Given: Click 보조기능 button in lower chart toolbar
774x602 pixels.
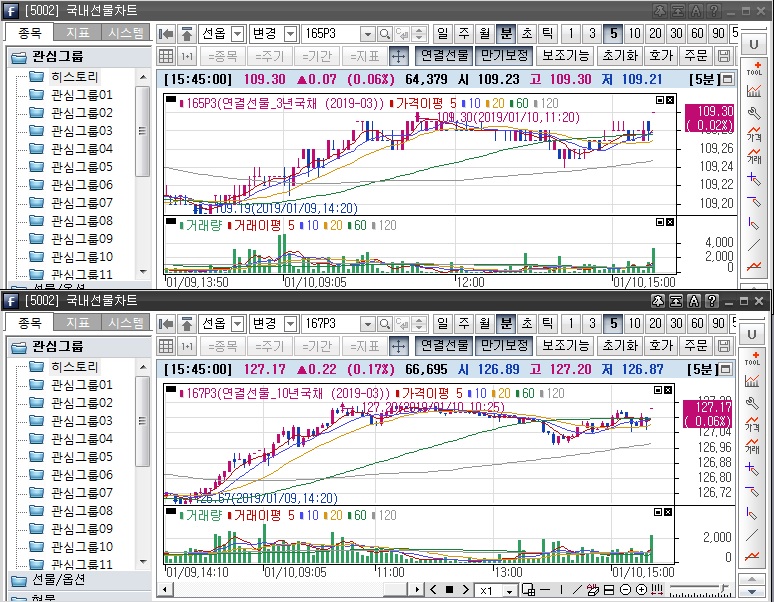Looking at the screenshot, I should point(565,345).
